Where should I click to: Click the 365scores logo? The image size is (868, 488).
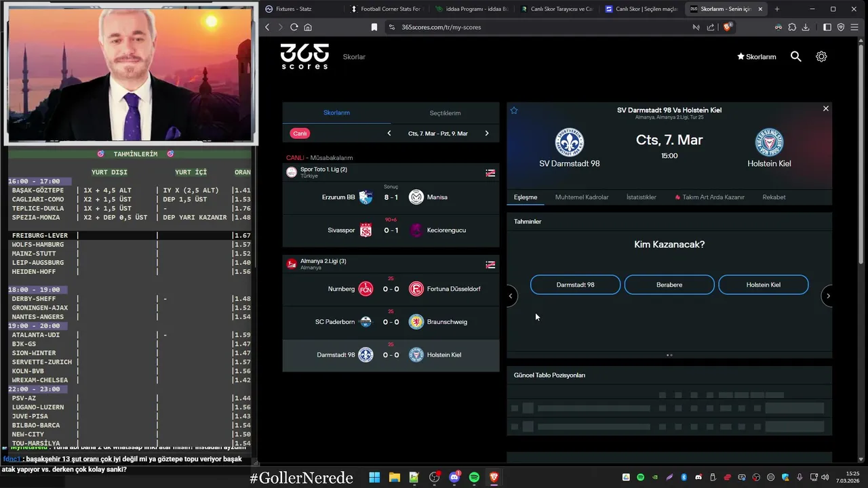[x=304, y=56]
